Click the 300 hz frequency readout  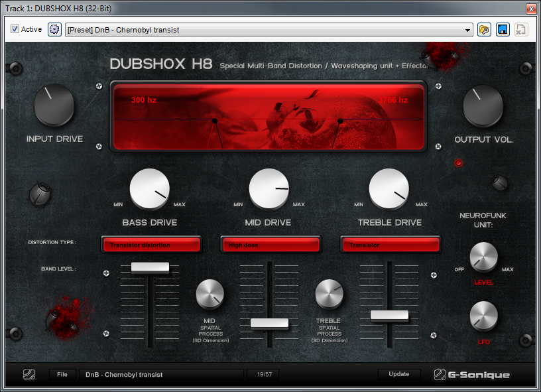(x=143, y=100)
